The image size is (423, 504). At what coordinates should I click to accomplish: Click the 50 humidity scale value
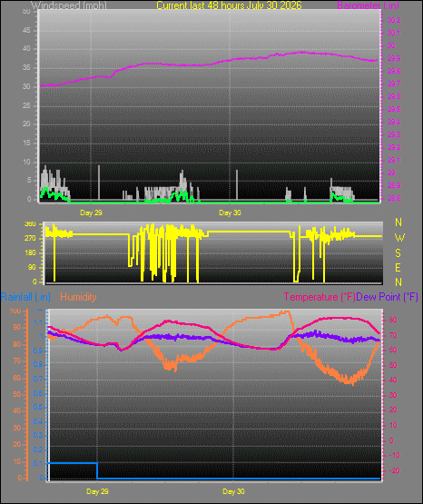pos(16,394)
